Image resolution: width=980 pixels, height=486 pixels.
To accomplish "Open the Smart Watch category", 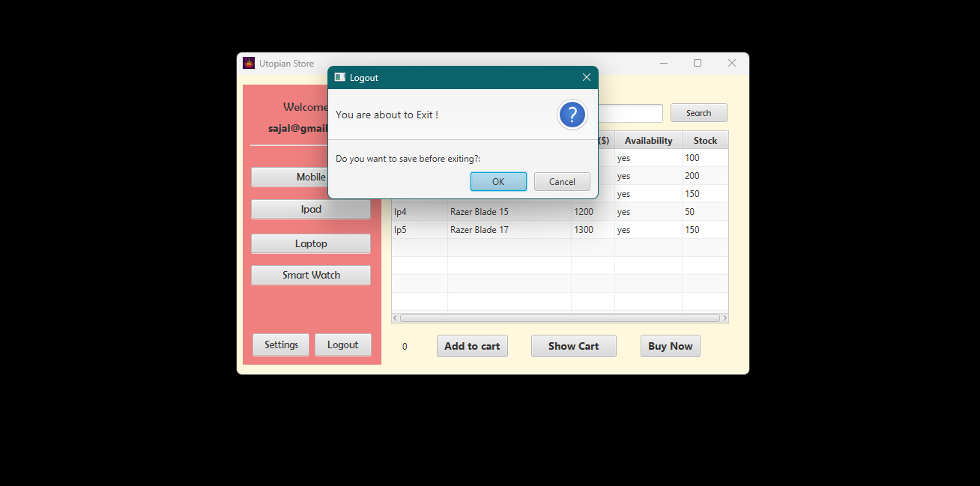I will point(311,275).
